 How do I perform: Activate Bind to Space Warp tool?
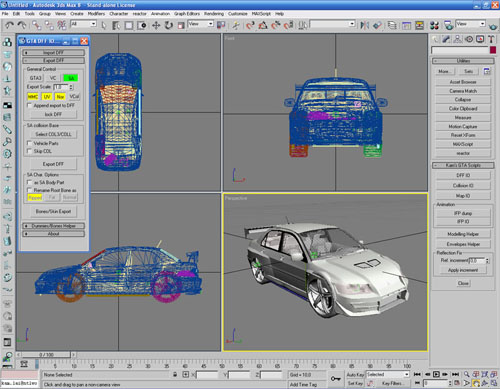click(62, 25)
